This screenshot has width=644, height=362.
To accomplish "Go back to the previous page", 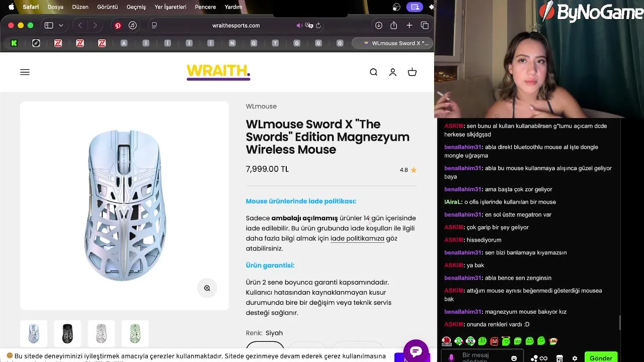I will pos(80,25).
